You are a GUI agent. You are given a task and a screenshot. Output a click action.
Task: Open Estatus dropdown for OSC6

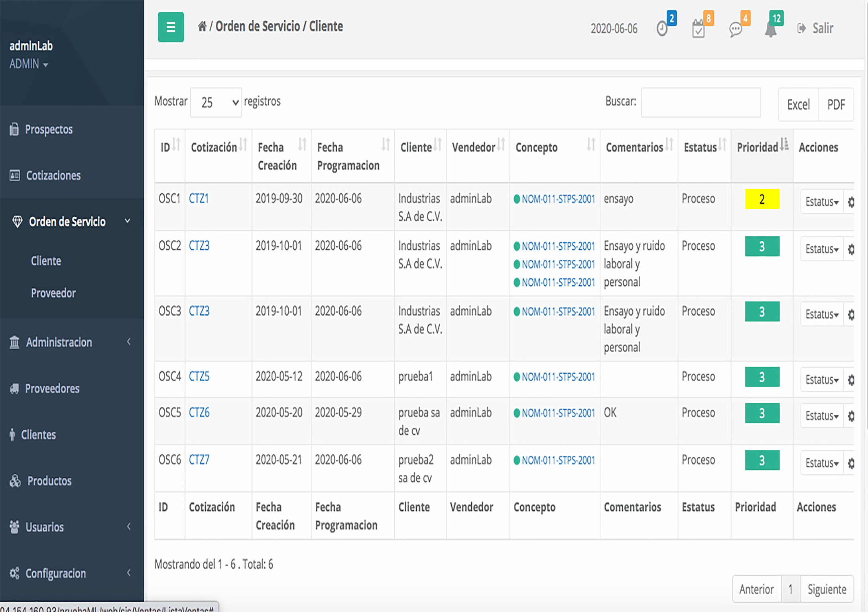coord(822,463)
